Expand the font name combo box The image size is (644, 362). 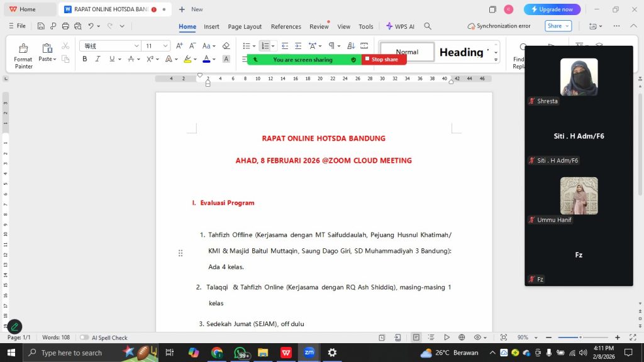click(136, 46)
